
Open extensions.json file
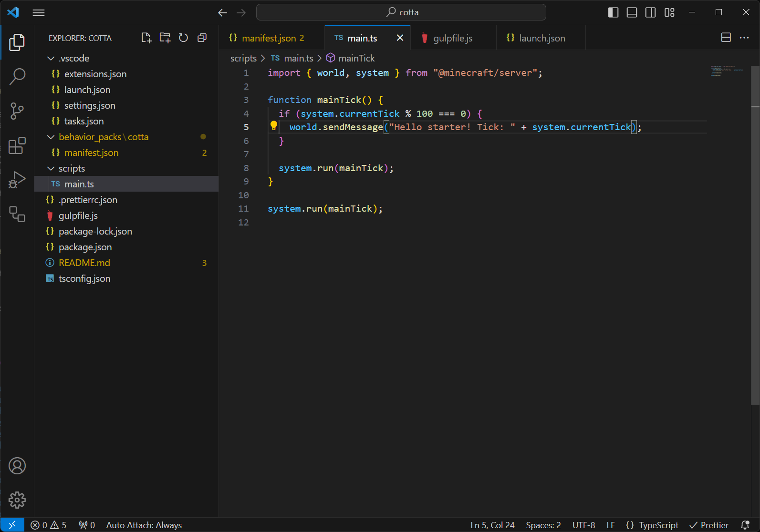pyautogui.click(x=126, y=74)
